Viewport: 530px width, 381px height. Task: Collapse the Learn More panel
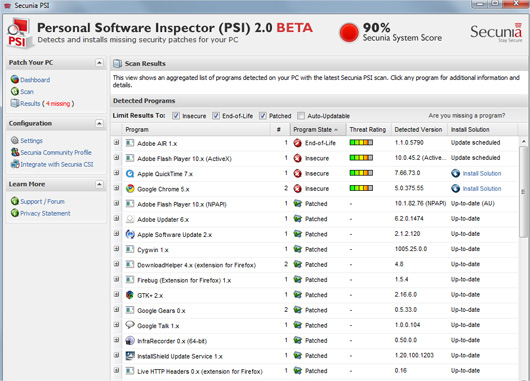click(99, 184)
